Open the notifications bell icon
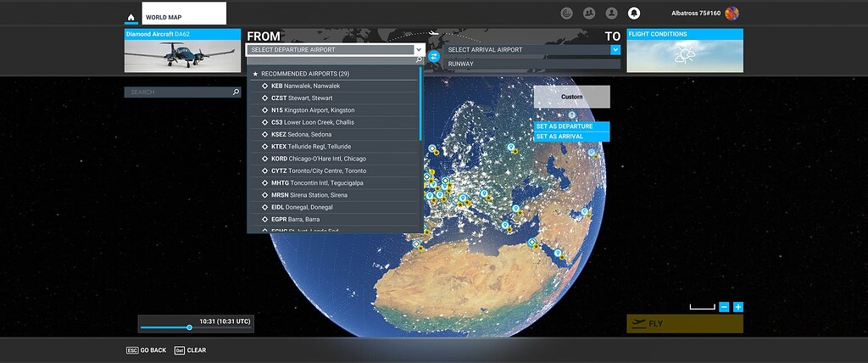Image resolution: width=868 pixels, height=363 pixels. tap(634, 14)
